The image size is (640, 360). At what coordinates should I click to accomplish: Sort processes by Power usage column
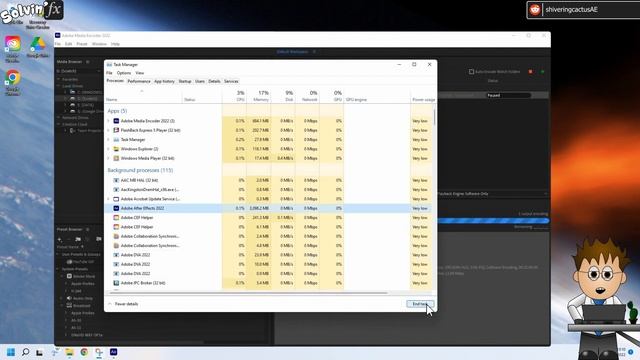point(423,96)
